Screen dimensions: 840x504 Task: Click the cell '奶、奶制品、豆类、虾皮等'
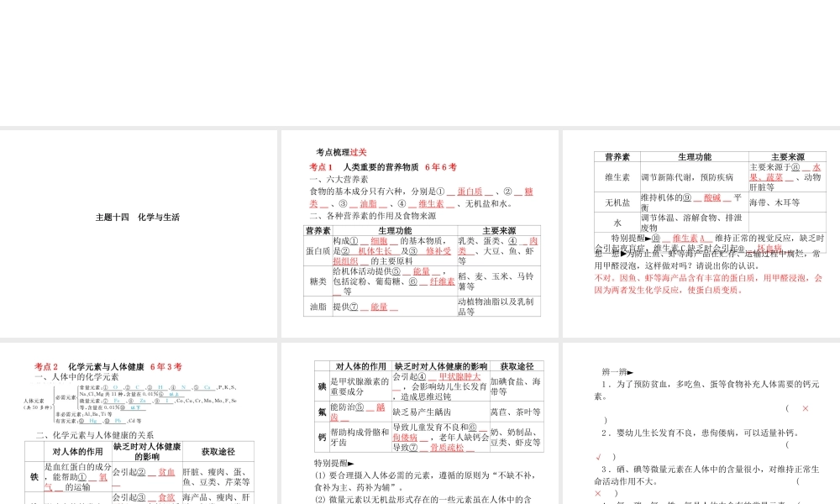(516, 437)
